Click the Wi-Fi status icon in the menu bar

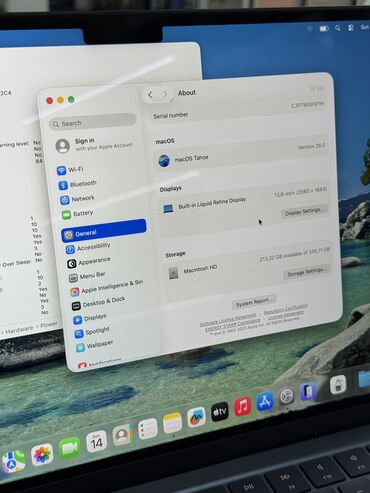[310, 29]
